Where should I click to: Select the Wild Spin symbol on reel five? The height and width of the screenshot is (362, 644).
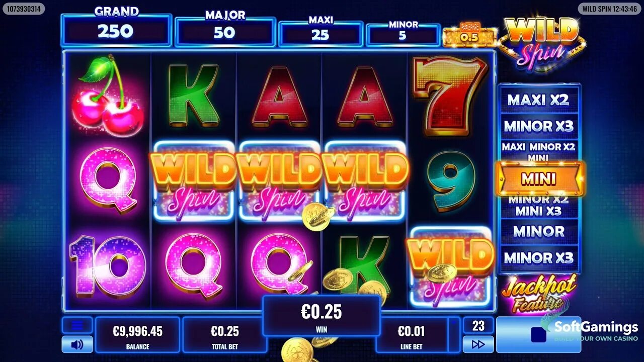coord(451,266)
